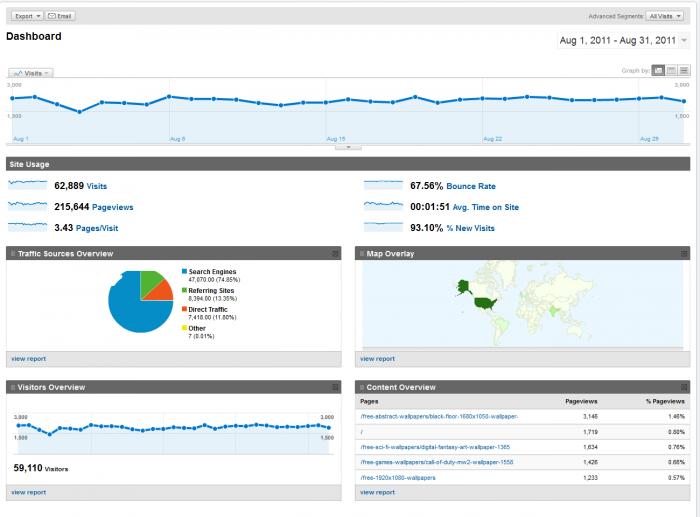Open the Avg. Time on Site link
This screenshot has width=700, height=517.
(x=486, y=207)
